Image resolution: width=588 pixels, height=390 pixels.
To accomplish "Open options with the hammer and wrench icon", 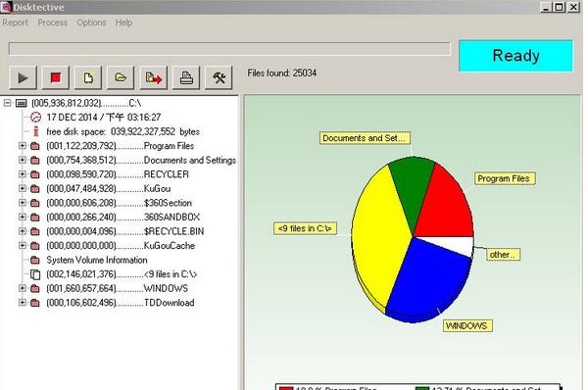I will [x=219, y=77].
